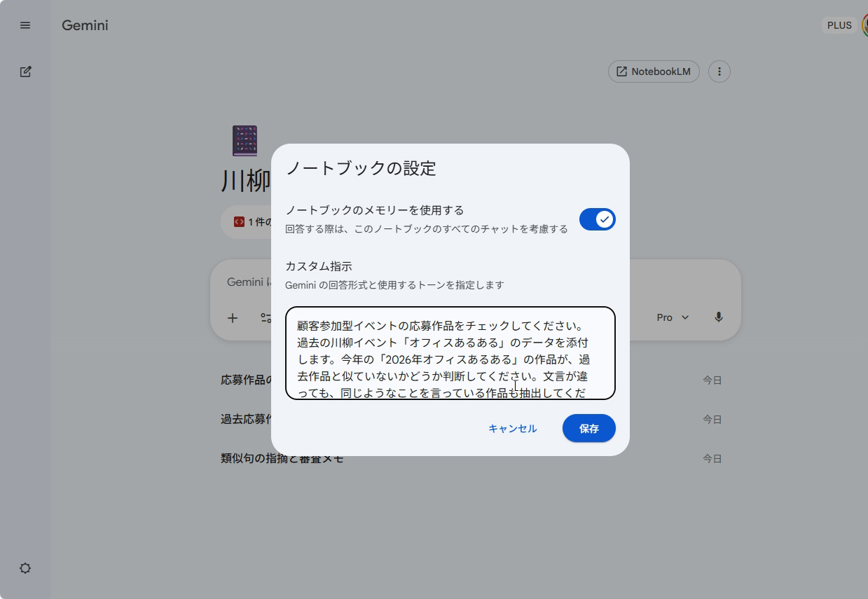
Task: Start a new chat with pencil icon
Action: click(x=25, y=71)
